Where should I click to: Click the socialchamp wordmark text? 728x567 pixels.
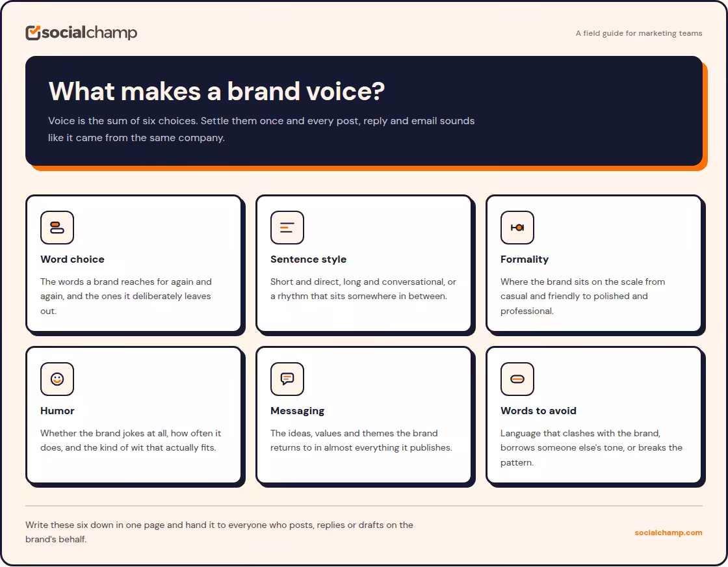pos(90,33)
